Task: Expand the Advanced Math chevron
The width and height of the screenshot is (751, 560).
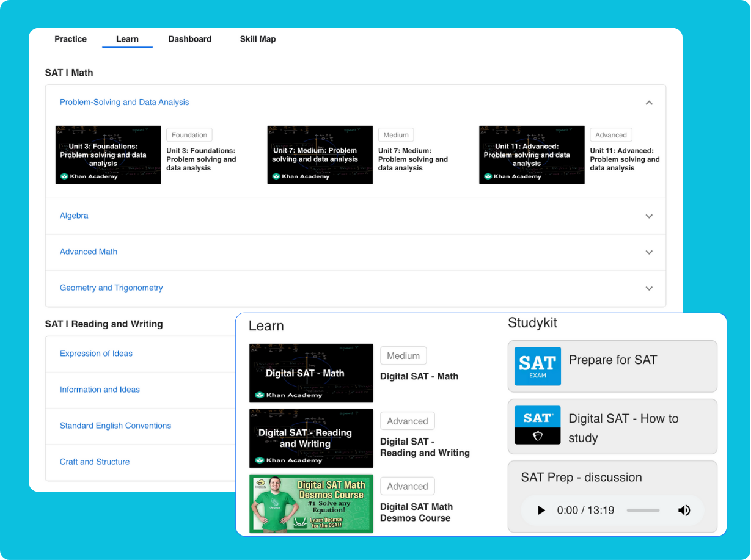Action: click(x=649, y=252)
